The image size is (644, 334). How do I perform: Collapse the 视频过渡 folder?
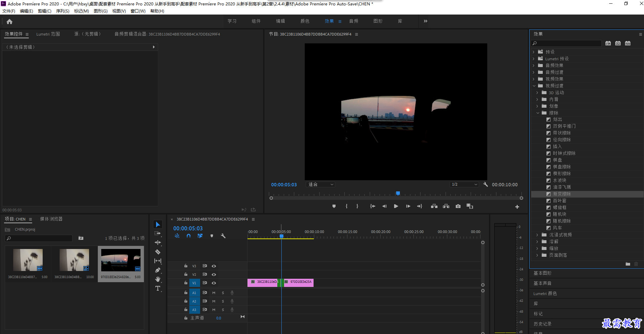point(534,86)
